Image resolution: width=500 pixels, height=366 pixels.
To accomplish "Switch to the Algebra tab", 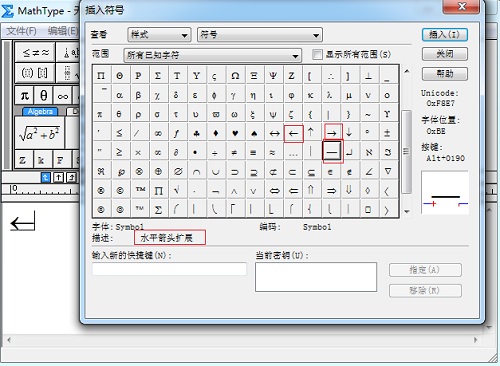I will pos(40,111).
